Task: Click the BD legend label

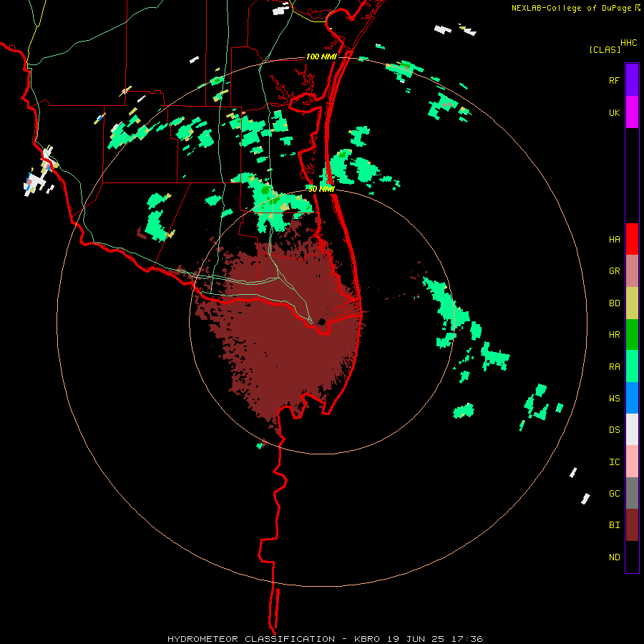Action: [614, 303]
